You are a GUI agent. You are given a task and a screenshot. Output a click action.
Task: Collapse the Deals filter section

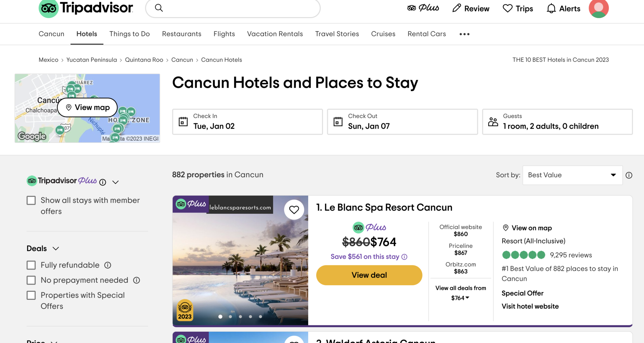tap(56, 249)
